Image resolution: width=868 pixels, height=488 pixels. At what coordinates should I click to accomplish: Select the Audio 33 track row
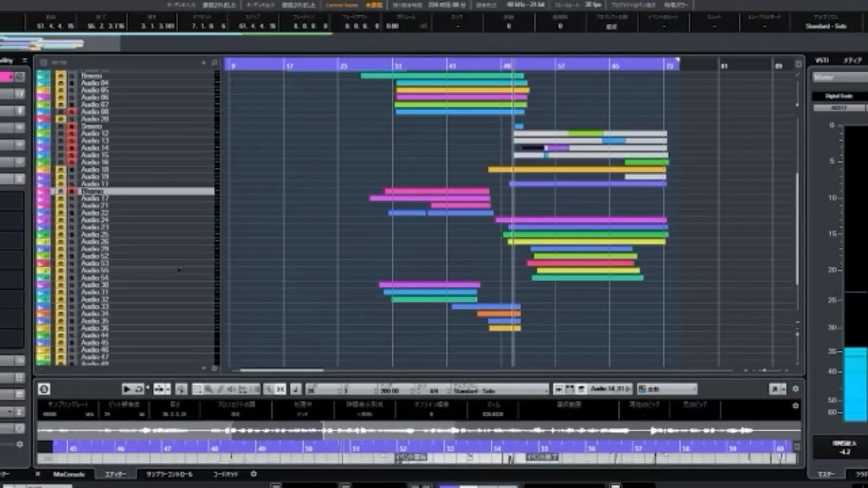point(126,307)
